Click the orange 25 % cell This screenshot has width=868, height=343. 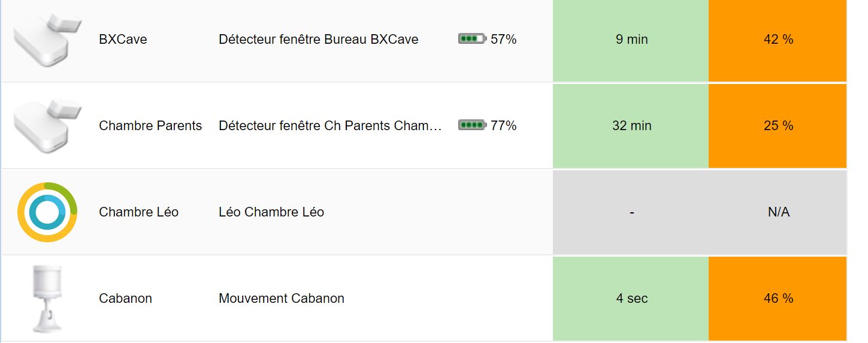(778, 126)
